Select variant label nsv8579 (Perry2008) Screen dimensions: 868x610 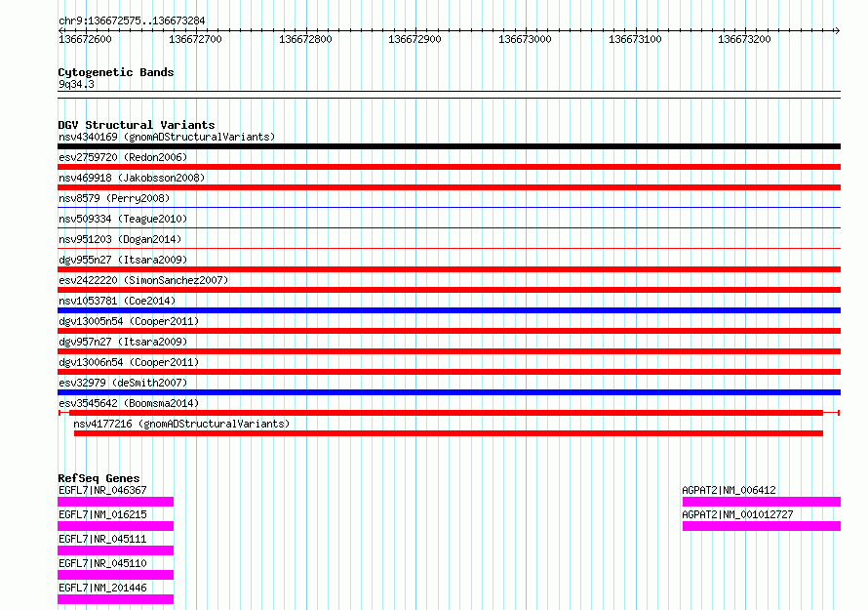114,198
